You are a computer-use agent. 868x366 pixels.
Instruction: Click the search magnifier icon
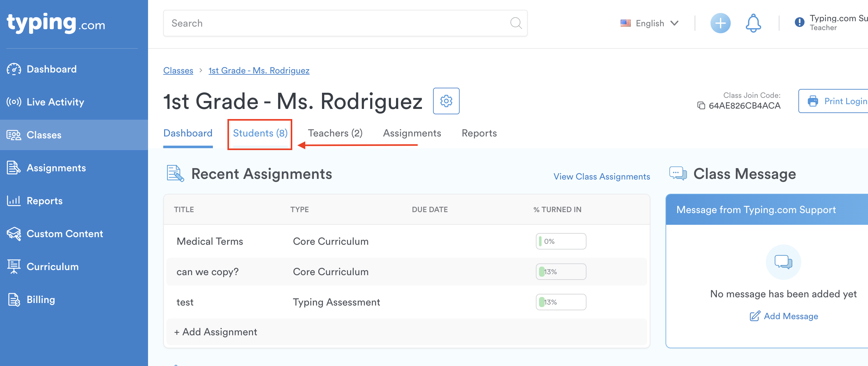point(516,23)
